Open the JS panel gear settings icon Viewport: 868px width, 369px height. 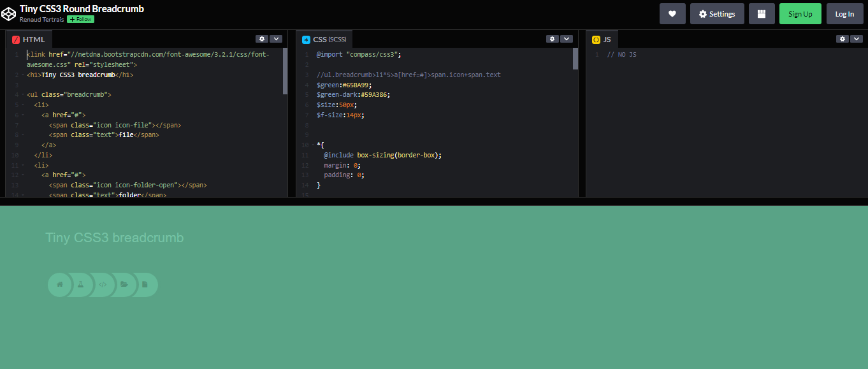pos(842,38)
